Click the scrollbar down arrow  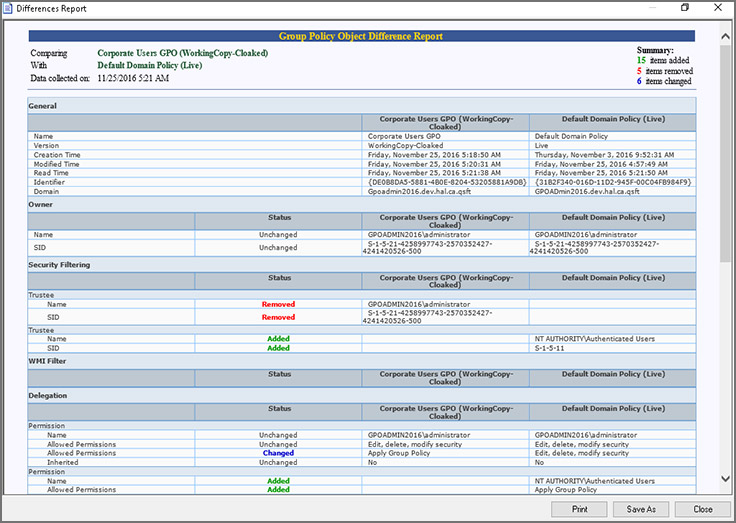(725, 479)
